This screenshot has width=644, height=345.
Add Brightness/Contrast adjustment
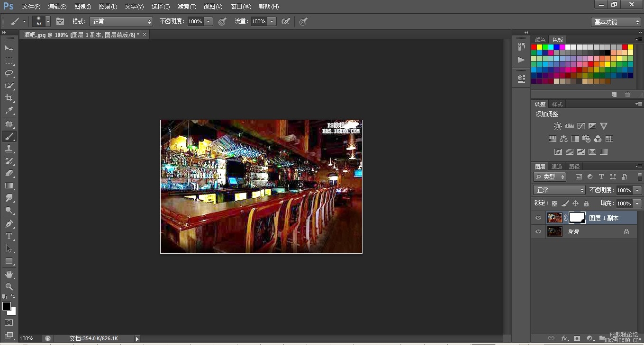[558, 126]
